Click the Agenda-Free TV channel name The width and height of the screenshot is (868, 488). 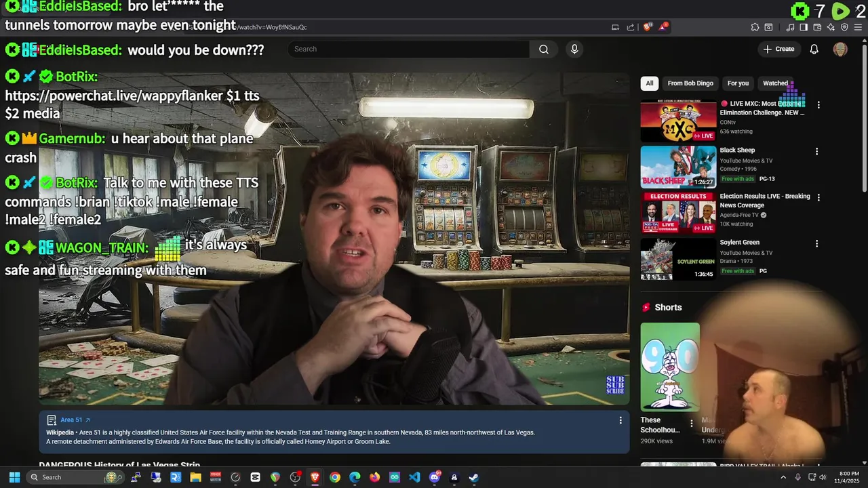tap(739, 215)
